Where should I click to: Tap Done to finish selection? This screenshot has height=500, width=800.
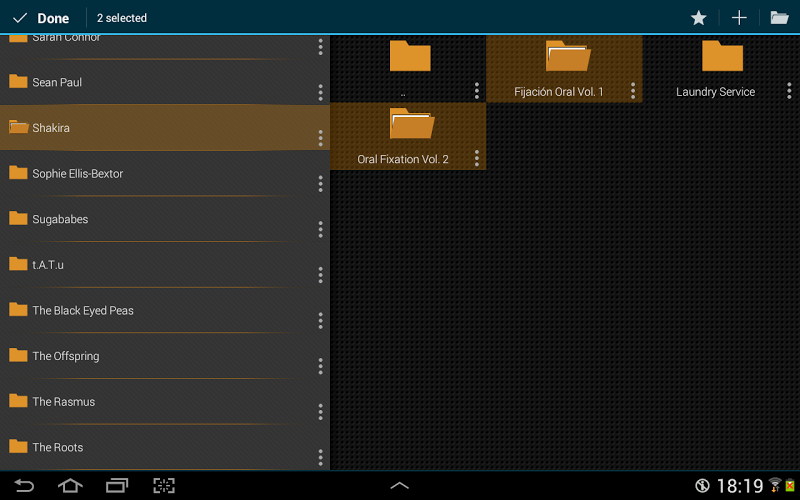[x=41, y=18]
